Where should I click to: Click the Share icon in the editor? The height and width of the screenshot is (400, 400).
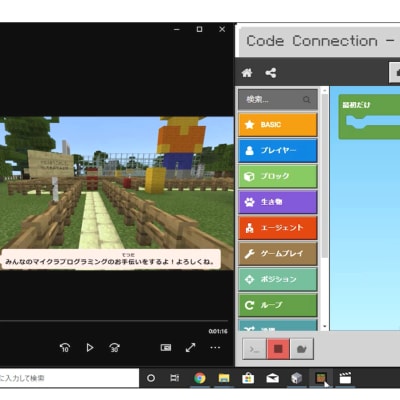(x=271, y=73)
